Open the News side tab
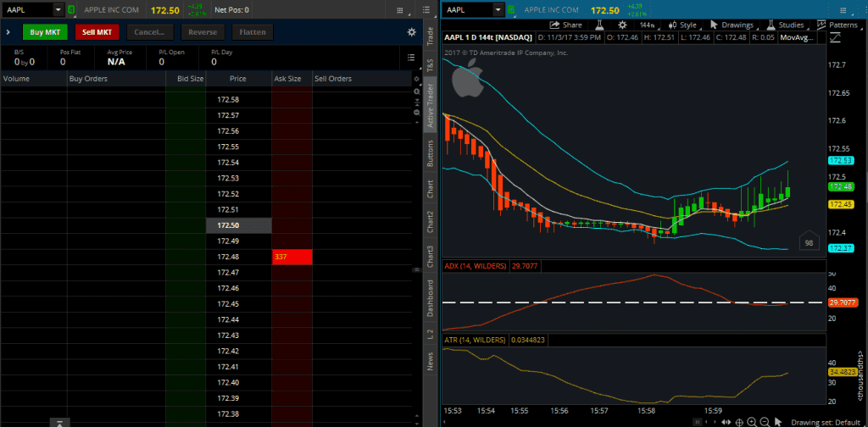868x427 pixels. pyautogui.click(x=430, y=360)
